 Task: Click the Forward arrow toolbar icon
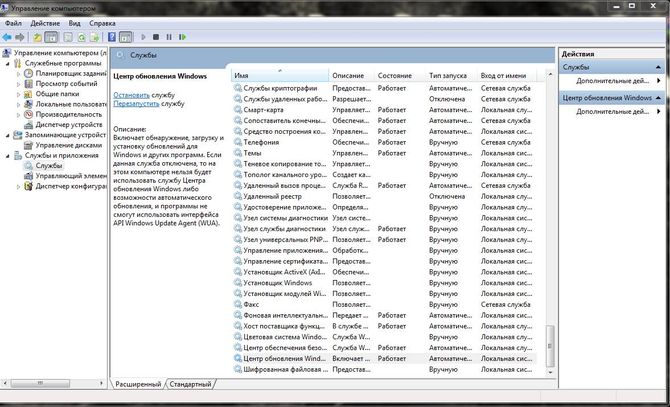20,37
